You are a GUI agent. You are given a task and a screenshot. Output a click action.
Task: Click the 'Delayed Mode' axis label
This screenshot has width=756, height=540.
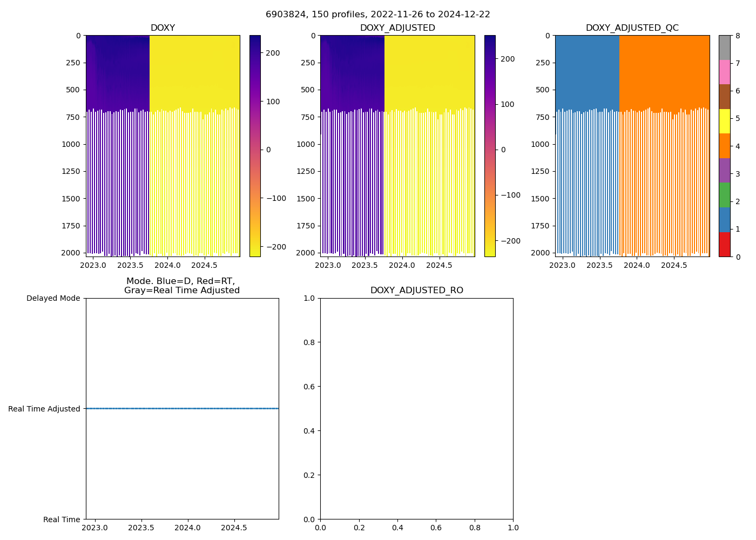pos(53,298)
